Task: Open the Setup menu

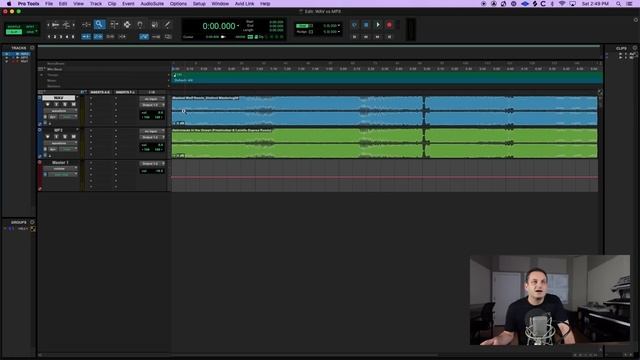Action: 199,4
